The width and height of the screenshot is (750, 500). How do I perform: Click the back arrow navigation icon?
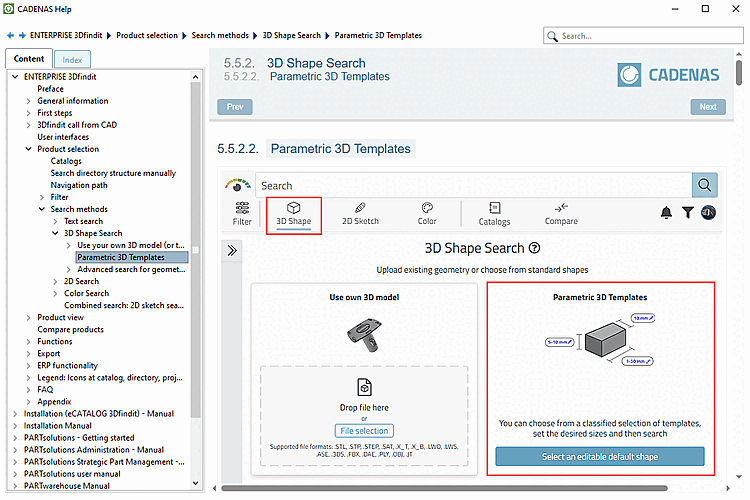point(11,35)
